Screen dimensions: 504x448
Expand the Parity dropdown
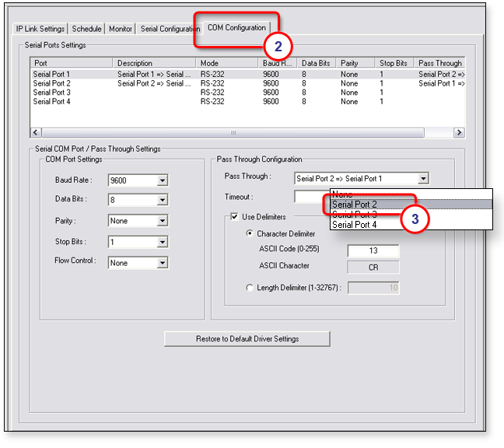coord(163,221)
